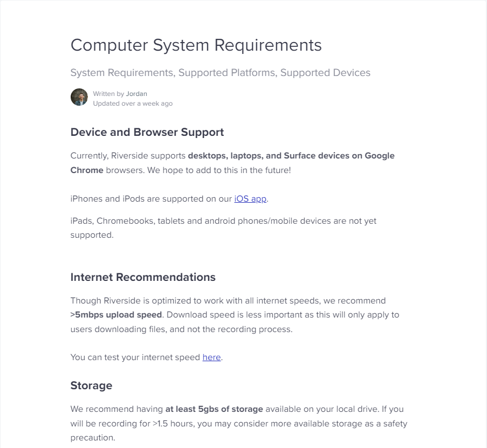The width and height of the screenshot is (487, 448).
Task: Select the Internet Recommendations heading
Action: [143, 277]
